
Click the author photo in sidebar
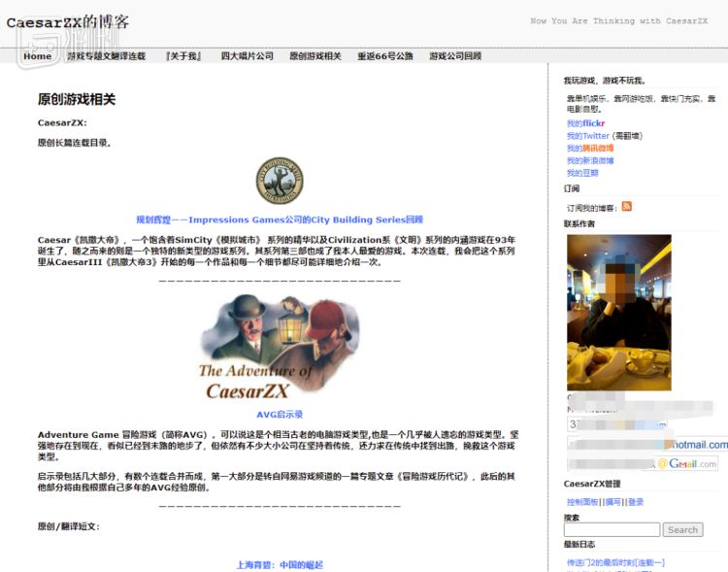619,313
